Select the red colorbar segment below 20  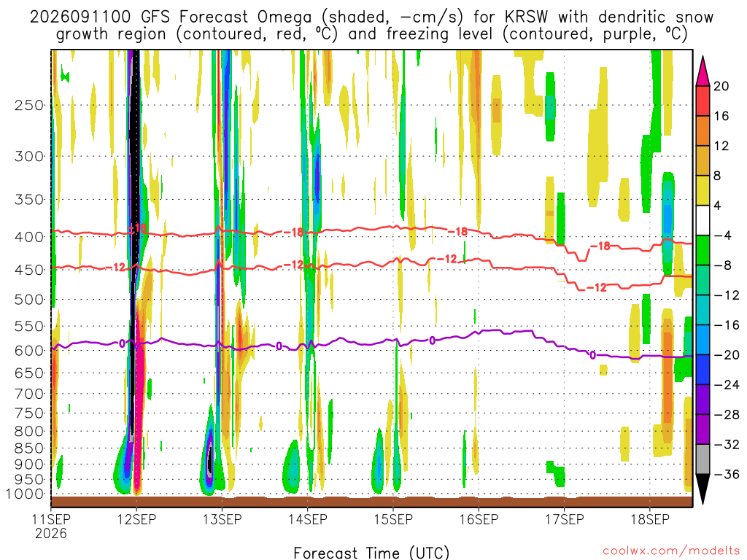click(703, 101)
